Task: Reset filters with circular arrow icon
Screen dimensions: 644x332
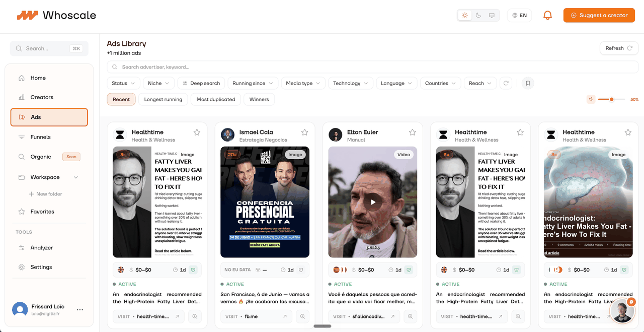Action: pyautogui.click(x=506, y=83)
